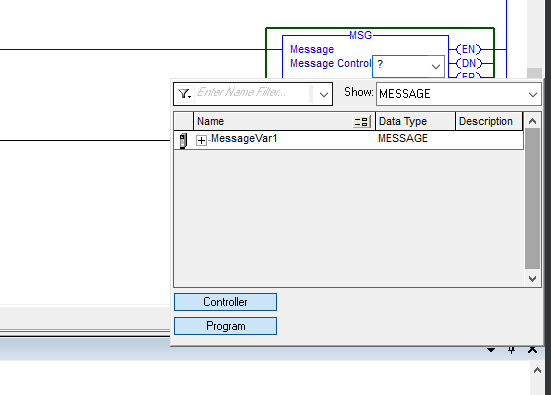Toggle the column view icon in Name header
Screen dimensions: 551x395
pyautogui.click(x=362, y=122)
